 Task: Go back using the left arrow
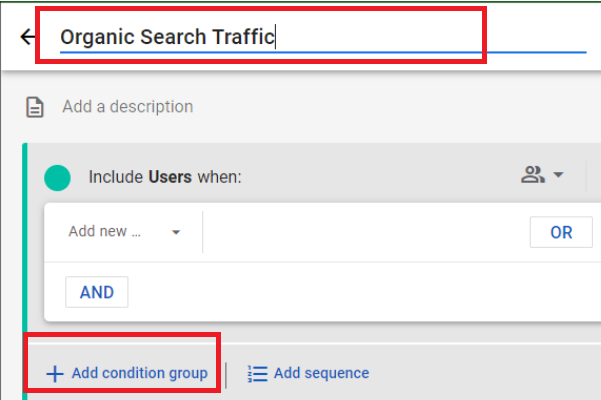(x=28, y=37)
